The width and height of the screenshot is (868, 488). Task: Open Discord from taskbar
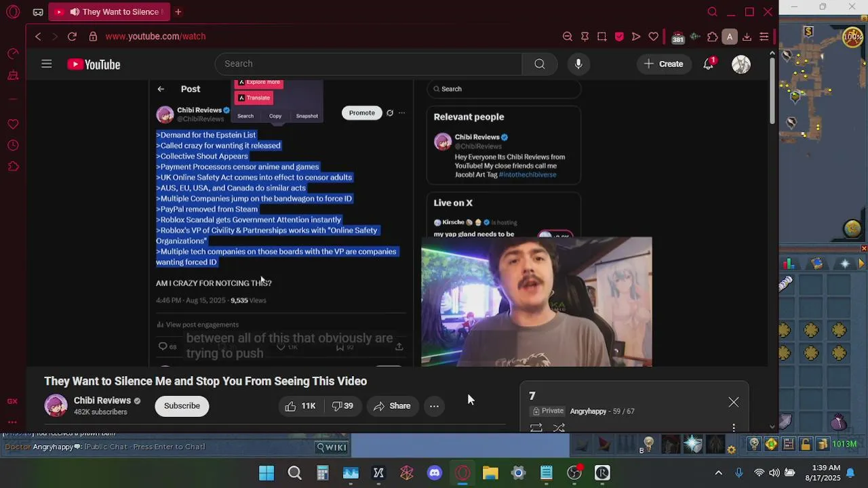[435, 473]
